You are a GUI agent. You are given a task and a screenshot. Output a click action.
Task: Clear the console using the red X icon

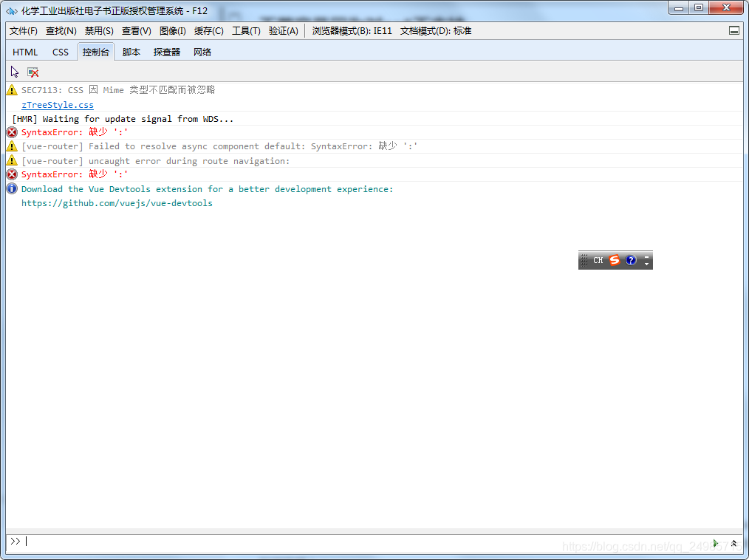click(x=33, y=72)
